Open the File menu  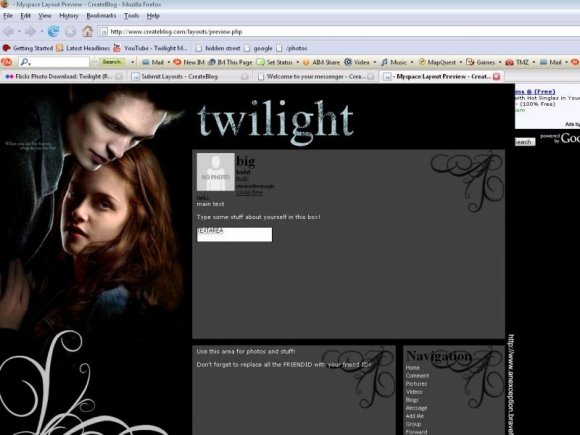[x=8, y=16]
